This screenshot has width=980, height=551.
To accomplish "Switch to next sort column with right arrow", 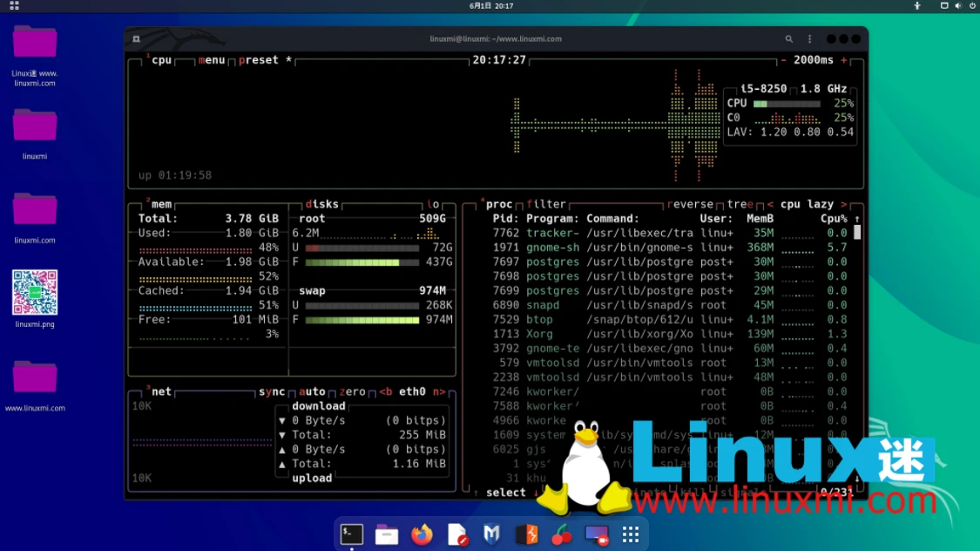I will click(843, 204).
